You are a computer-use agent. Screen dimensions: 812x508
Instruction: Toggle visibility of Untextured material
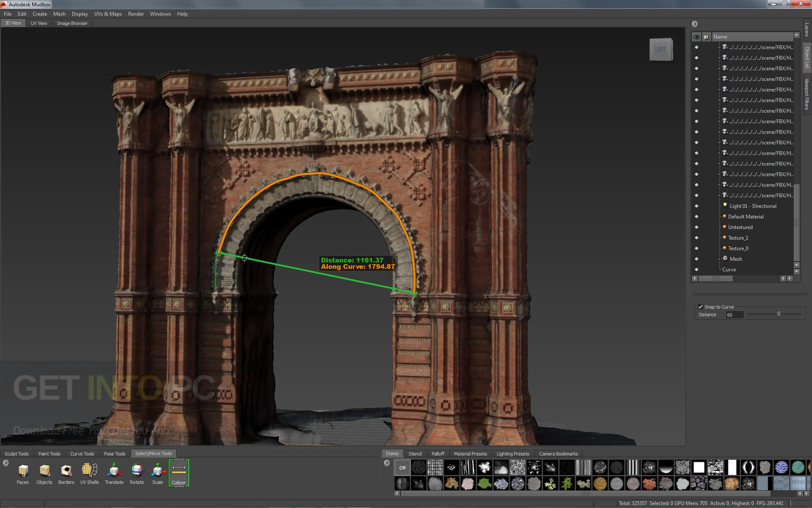coord(697,227)
